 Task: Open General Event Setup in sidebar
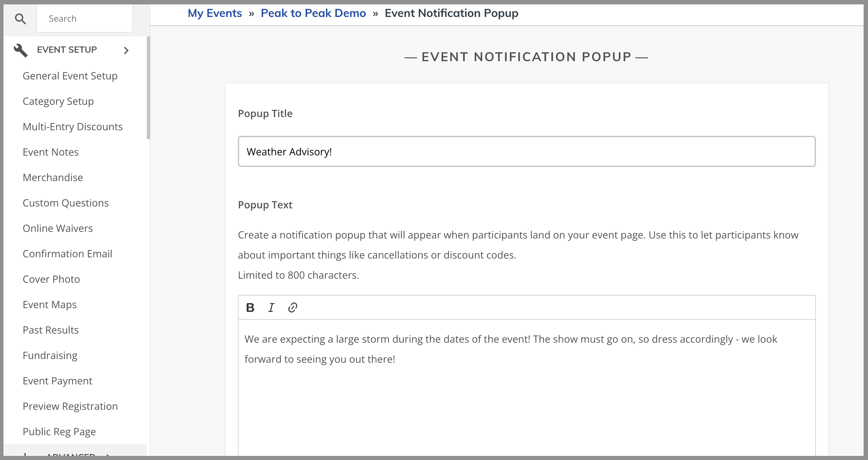tap(70, 76)
